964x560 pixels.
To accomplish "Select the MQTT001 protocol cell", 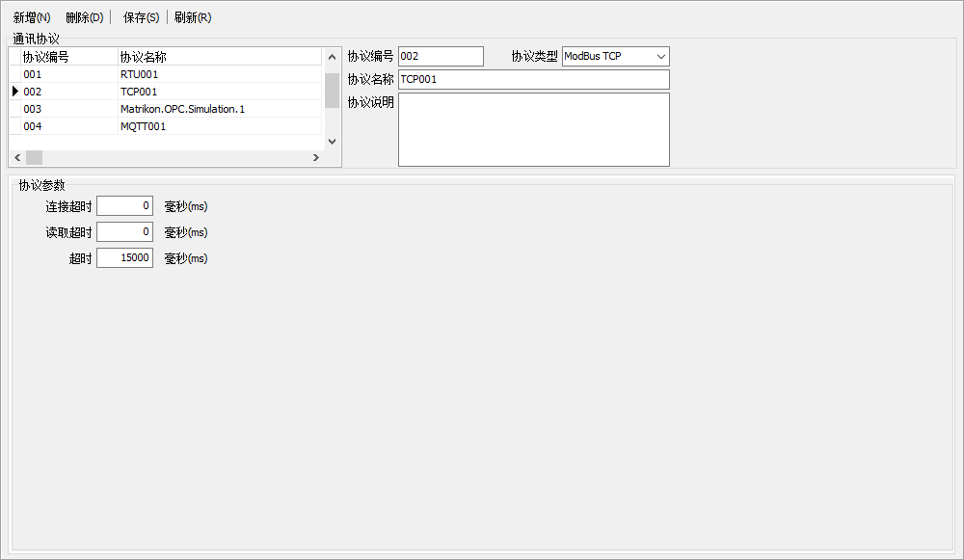I will coord(220,126).
